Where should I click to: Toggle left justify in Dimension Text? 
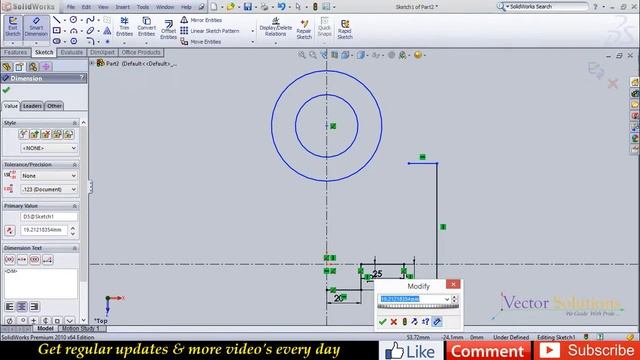coord(9,307)
